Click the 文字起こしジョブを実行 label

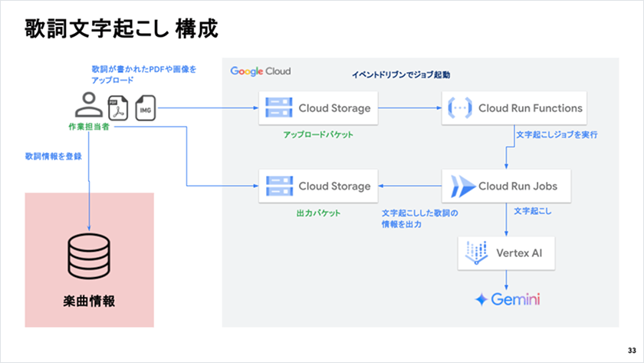[x=557, y=134]
